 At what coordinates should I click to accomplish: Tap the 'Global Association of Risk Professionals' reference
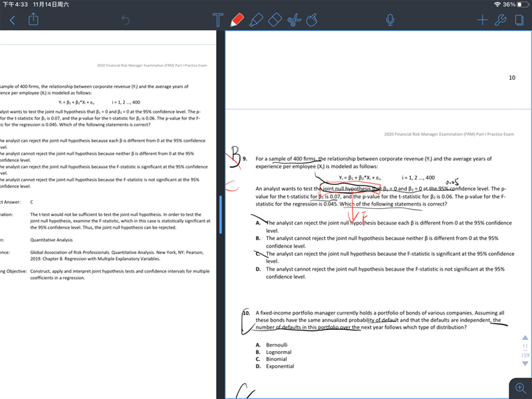click(117, 255)
